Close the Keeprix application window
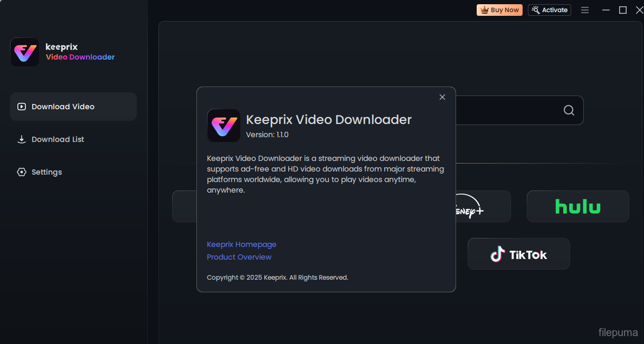The image size is (644, 344). (x=639, y=10)
